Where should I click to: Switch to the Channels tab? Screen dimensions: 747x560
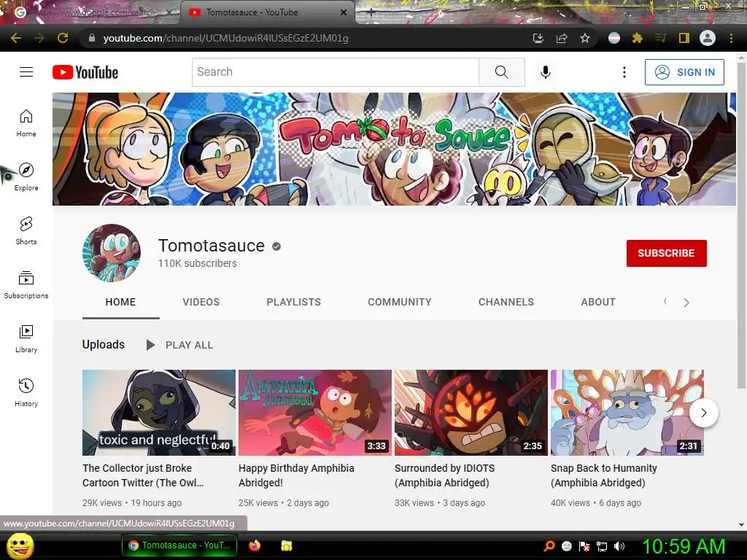pos(506,302)
